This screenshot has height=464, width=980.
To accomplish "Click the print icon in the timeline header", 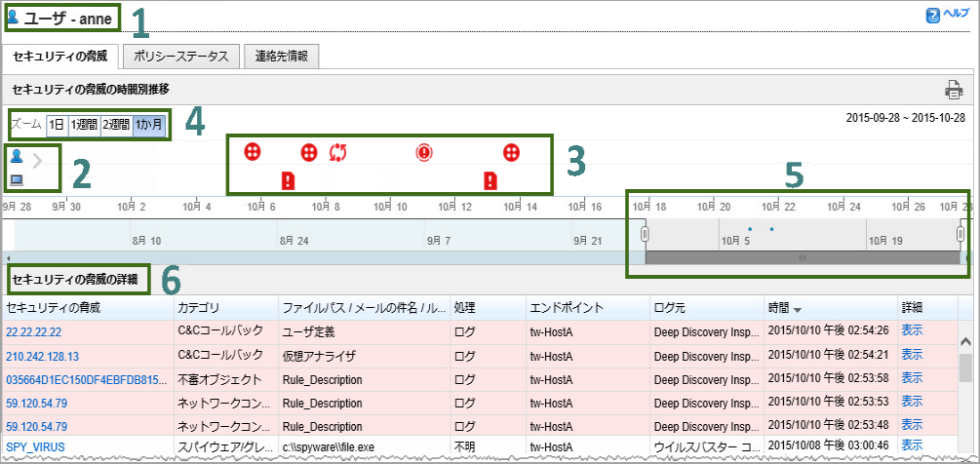I will [953, 90].
